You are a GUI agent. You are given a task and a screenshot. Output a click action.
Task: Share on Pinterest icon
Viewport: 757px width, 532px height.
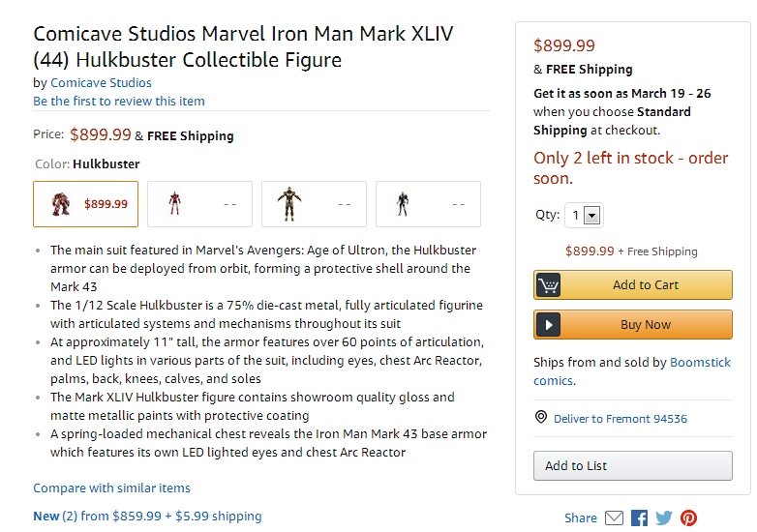[x=688, y=518]
